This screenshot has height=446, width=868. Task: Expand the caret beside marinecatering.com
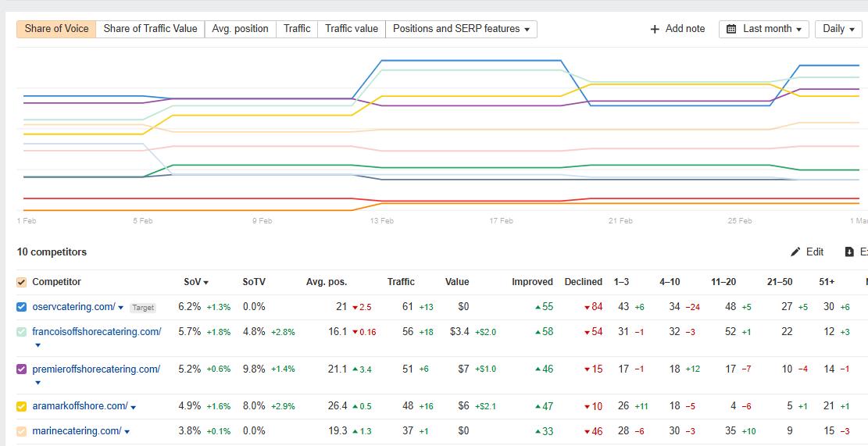pyautogui.click(x=127, y=432)
